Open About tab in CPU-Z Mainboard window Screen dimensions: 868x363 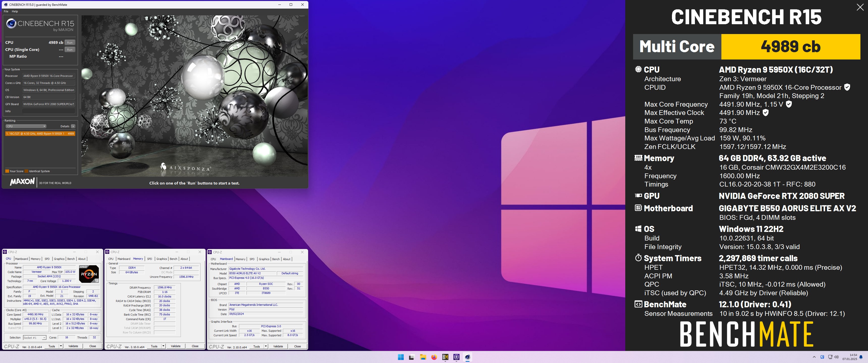click(x=287, y=259)
